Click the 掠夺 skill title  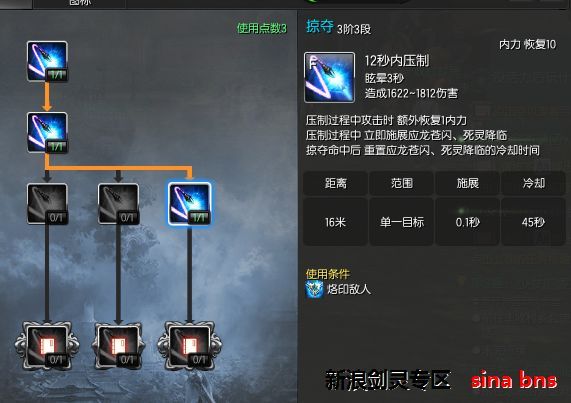pyautogui.click(x=320, y=26)
